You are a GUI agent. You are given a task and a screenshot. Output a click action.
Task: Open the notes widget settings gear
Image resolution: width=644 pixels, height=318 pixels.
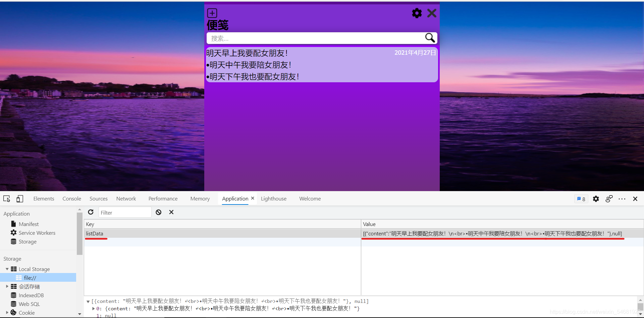click(416, 13)
